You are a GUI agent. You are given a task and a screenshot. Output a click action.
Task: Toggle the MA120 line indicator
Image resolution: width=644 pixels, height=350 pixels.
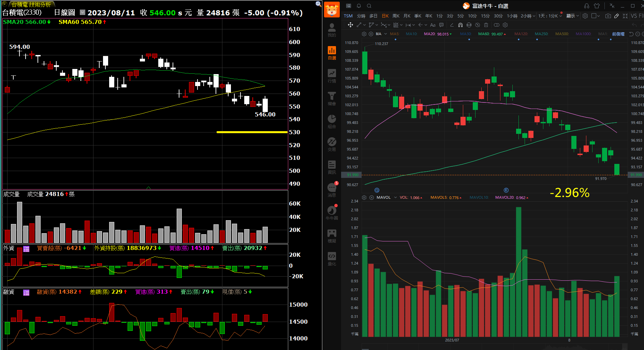click(521, 34)
